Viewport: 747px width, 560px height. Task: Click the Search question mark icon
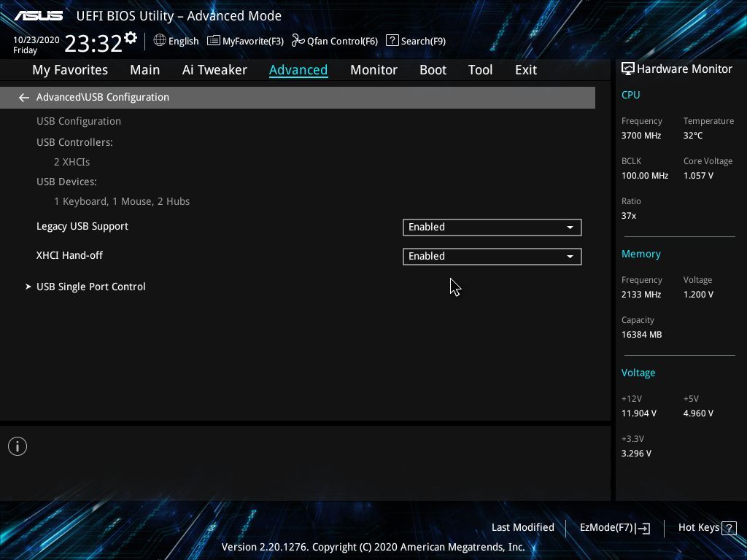pos(392,41)
